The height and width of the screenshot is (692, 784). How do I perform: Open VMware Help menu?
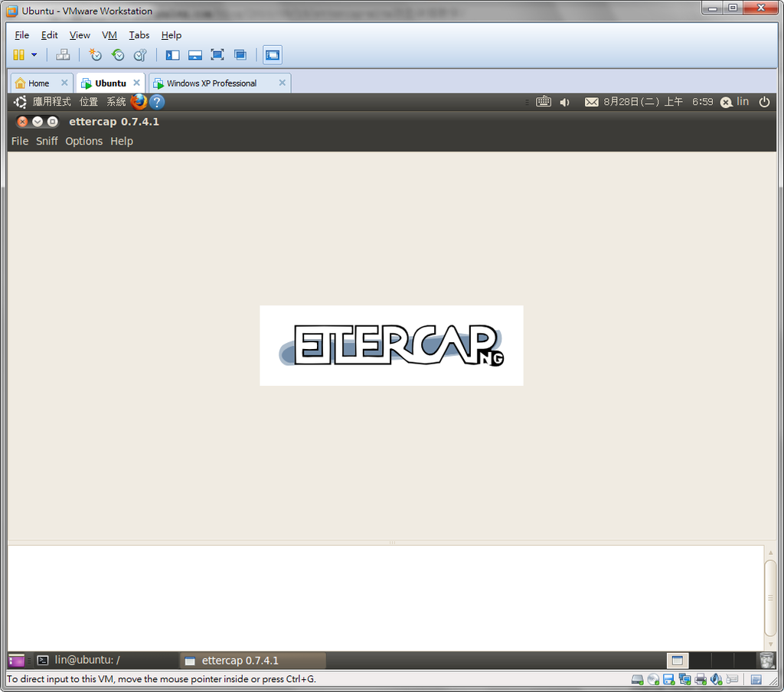171,35
